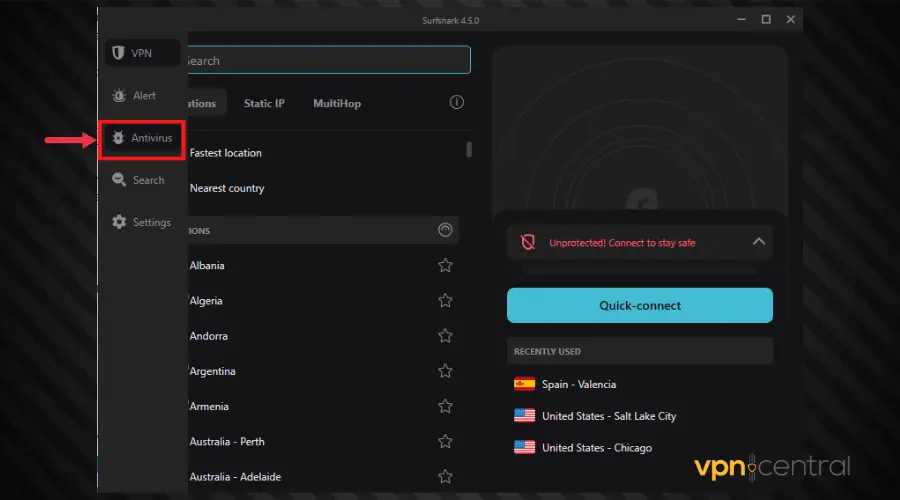
Task: Select Fastest location
Action: [x=225, y=153]
